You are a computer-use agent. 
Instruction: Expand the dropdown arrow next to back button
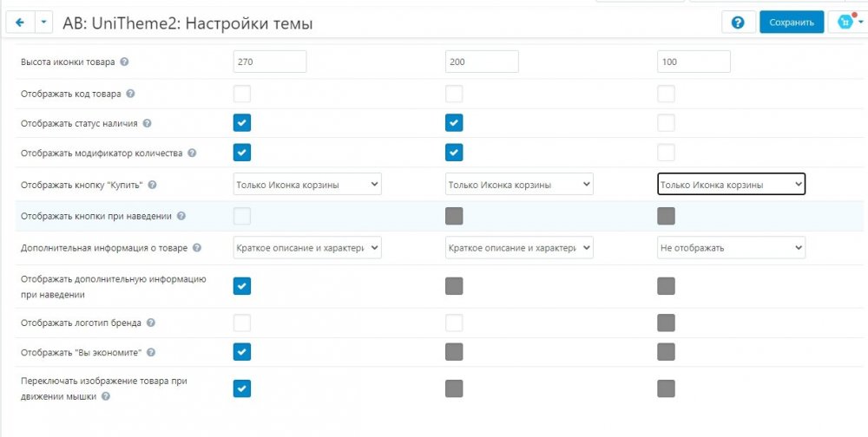(43, 23)
